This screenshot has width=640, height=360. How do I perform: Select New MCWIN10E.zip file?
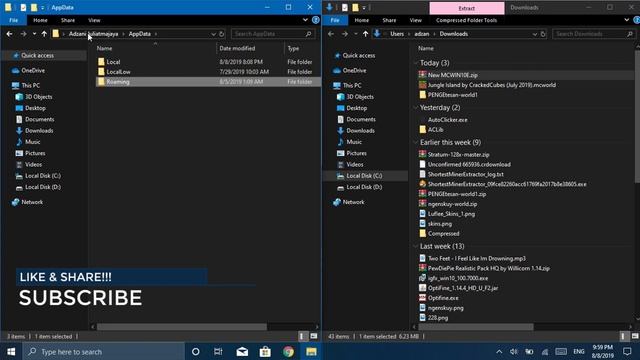tap(453, 75)
